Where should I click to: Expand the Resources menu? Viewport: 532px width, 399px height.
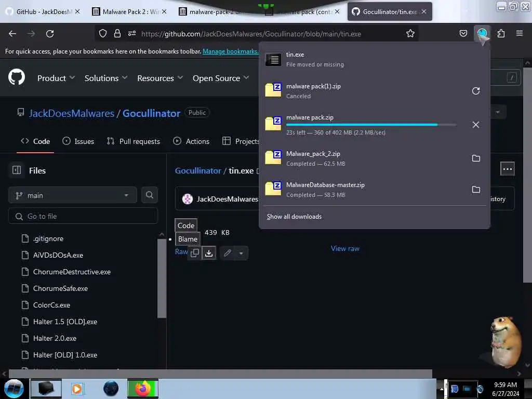click(160, 78)
